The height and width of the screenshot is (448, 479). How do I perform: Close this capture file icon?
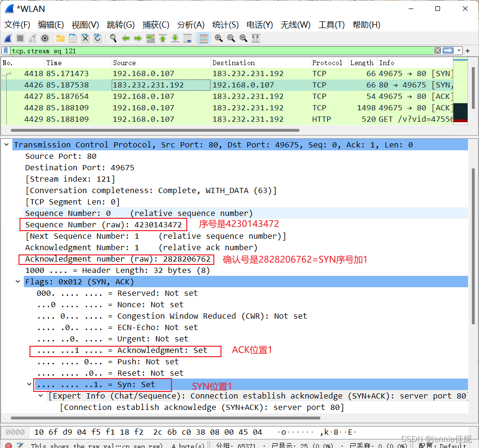pyautogui.click(x=85, y=38)
